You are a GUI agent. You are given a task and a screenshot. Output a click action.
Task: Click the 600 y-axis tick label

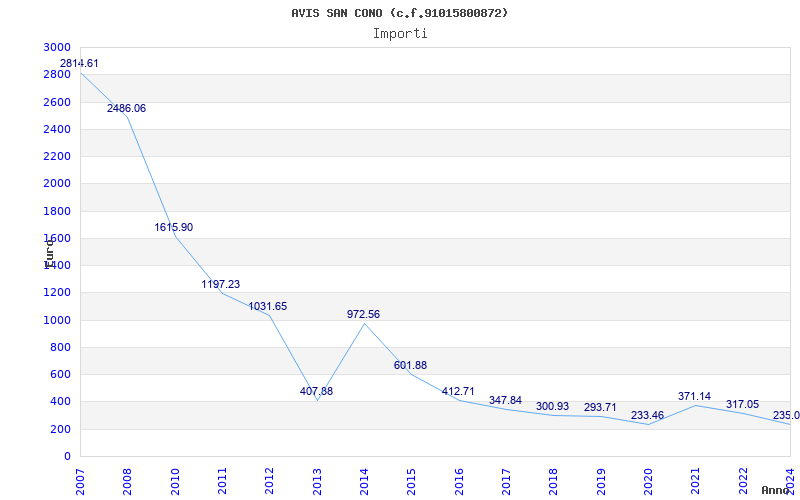point(61,374)
